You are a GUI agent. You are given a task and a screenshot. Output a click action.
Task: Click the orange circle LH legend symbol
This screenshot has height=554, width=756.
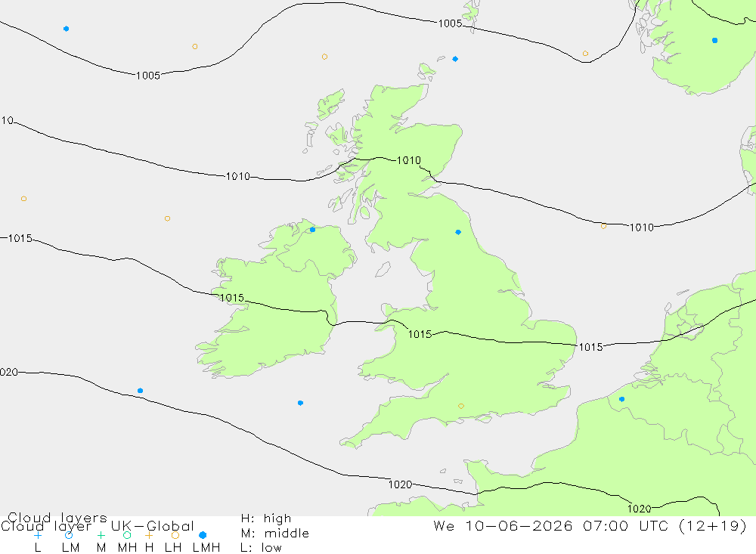175,535
